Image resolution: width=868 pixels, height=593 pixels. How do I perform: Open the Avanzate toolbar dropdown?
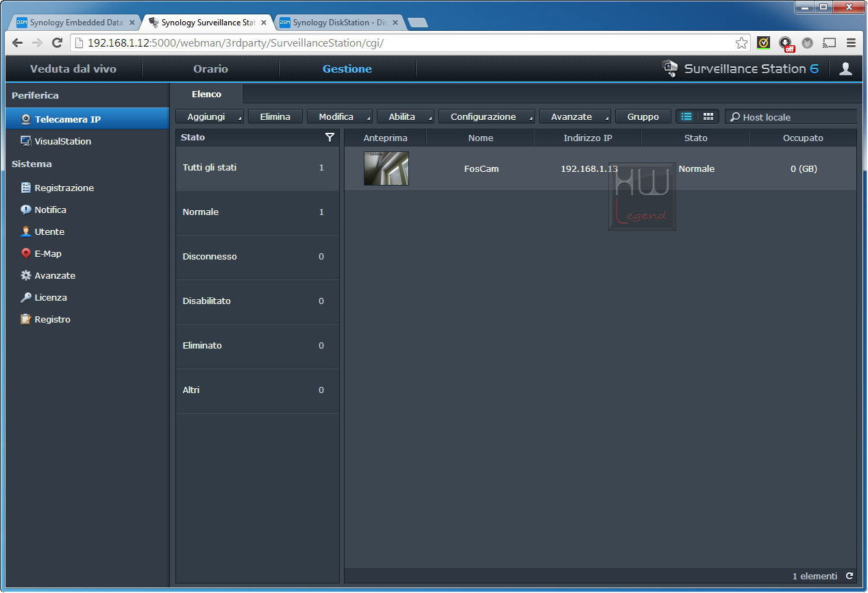point(575,116)
